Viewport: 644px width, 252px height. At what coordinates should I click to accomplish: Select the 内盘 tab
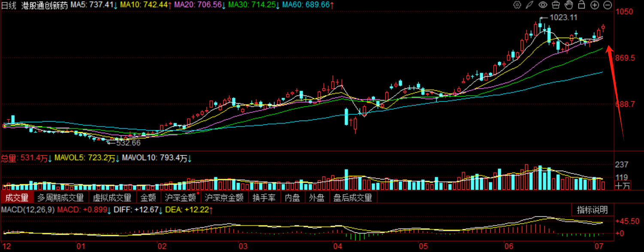pyautogui.click(x=293, y=198)
